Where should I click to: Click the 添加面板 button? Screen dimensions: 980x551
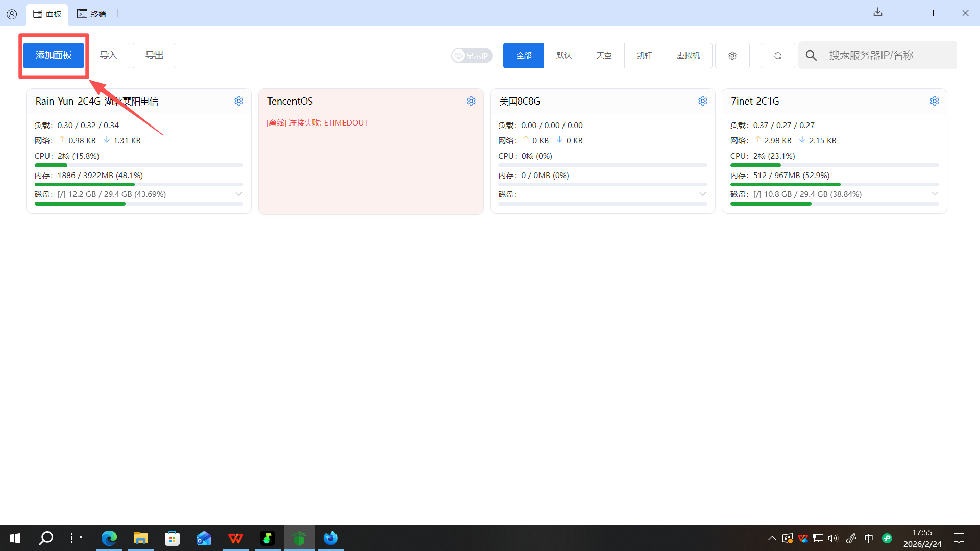pyautogui.click(x=54, y=55)
